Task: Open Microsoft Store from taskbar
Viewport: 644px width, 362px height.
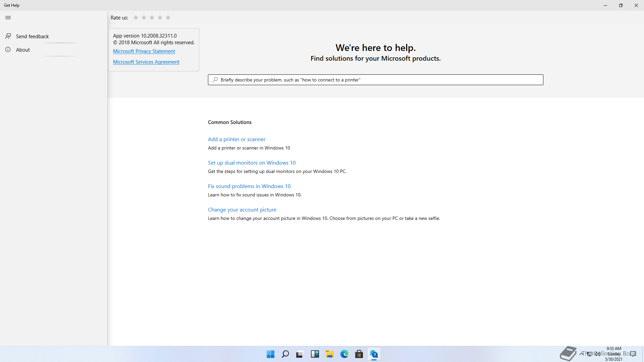Action: pos(359,354)
